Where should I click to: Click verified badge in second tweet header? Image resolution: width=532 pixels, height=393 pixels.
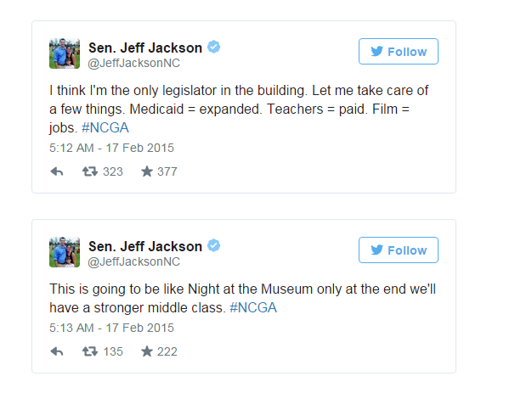pyautogui.click(x=214, y=245)
